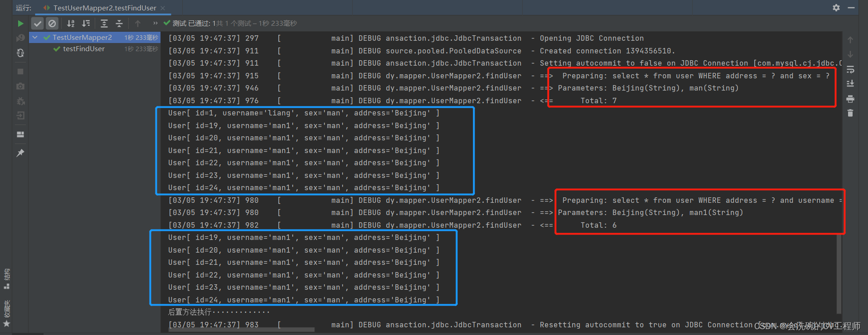Screen dimensions: 868x335
Task: Click console down stack trace arrow
Action: tap(850, 54)
